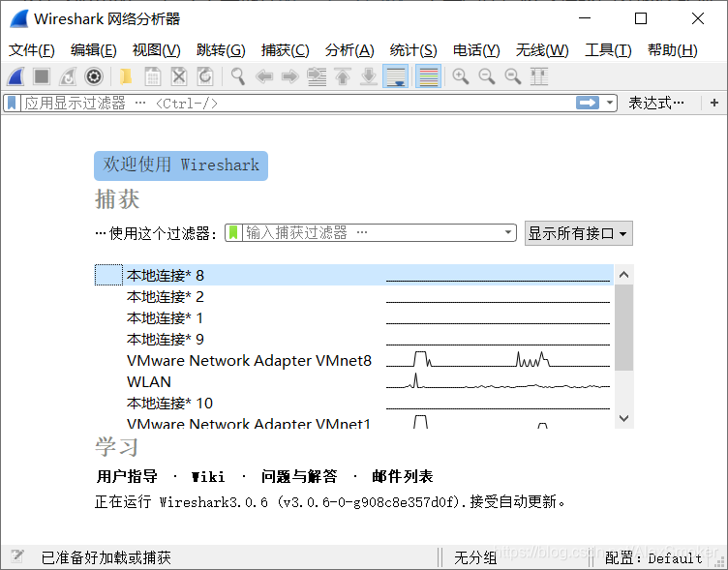Select interface 本地连接* 9
Viewport: 728px width, 570px height.
pos(353,339)
